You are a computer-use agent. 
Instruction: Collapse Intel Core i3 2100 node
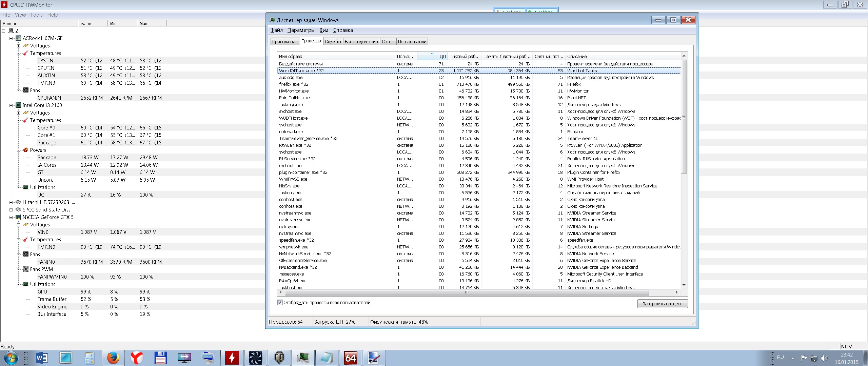pyautogui.click(x=11, y=105)
